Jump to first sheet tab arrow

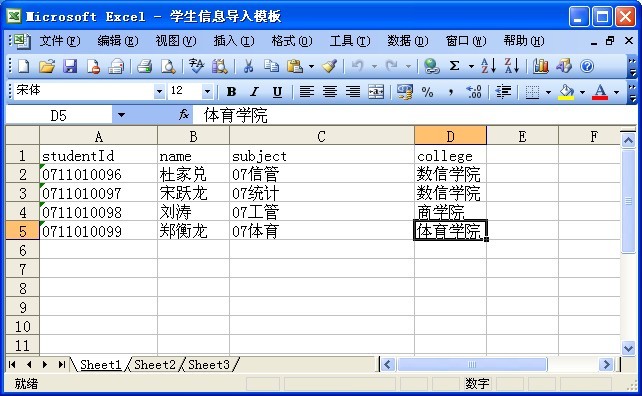click(x=12, y=364)
